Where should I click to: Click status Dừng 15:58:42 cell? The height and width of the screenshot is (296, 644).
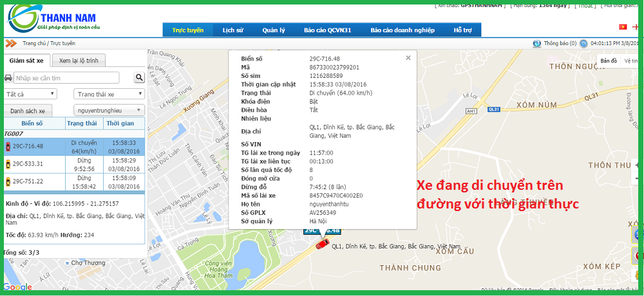pos(84,182)
